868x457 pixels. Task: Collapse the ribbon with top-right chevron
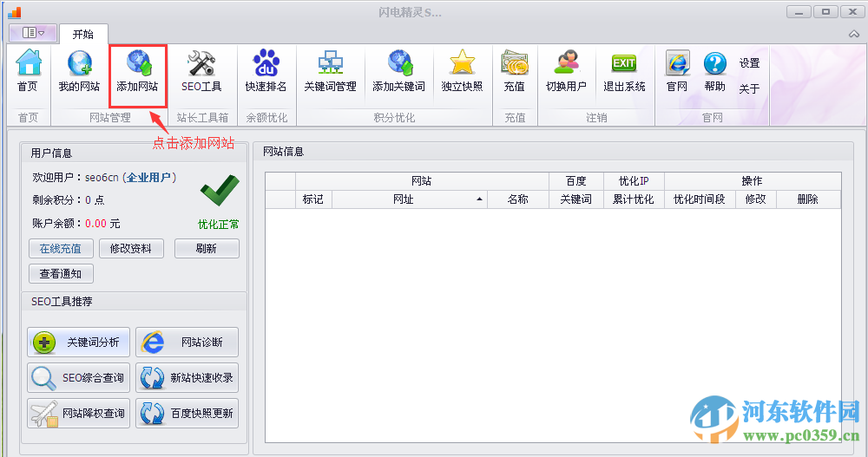tap(854, 35)
